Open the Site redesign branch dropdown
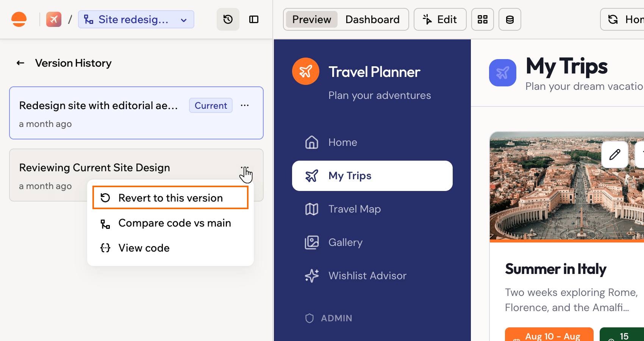Viewport: 644px width, 341px height. 136,19
